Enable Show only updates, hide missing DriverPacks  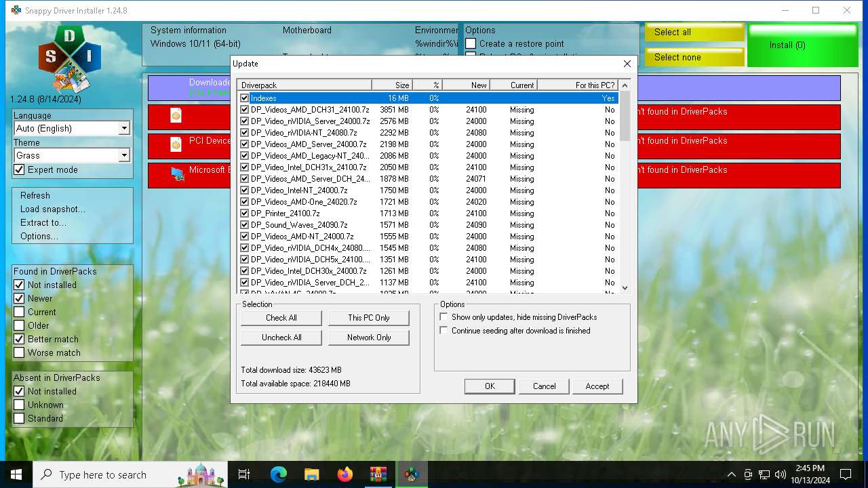pos(444,317)
